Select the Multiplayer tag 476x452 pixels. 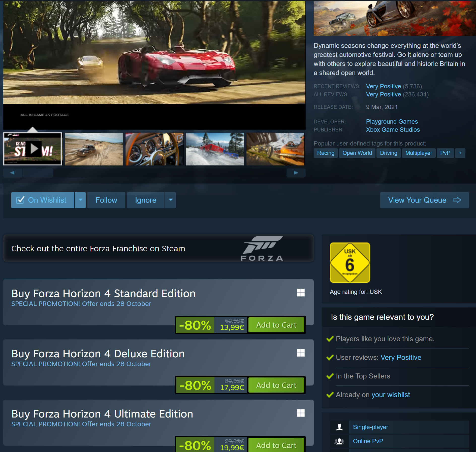[x=419, y=153]
